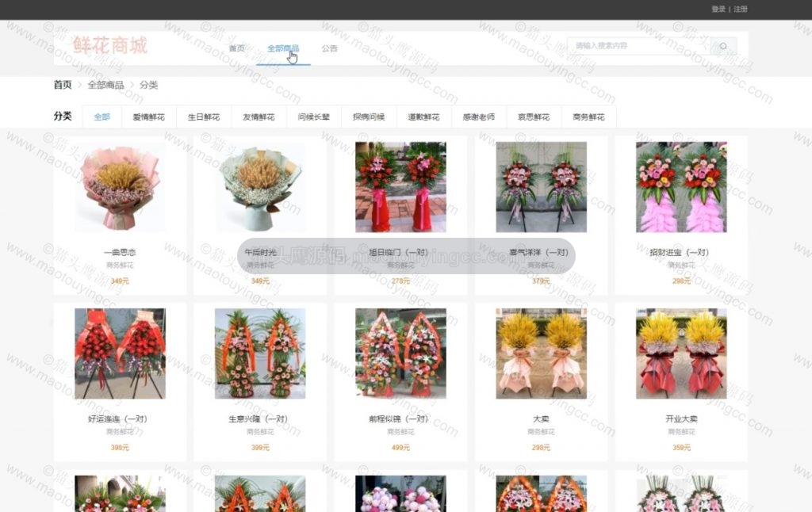Click the 一曲思恋 product name
Image resolution: width=812 pixels, height=512 pixels.
(120, 252)
